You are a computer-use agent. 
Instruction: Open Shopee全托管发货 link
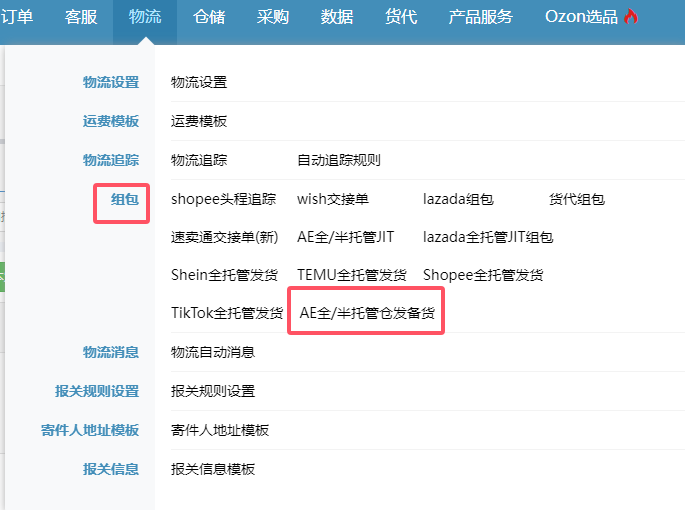point(483,275)
